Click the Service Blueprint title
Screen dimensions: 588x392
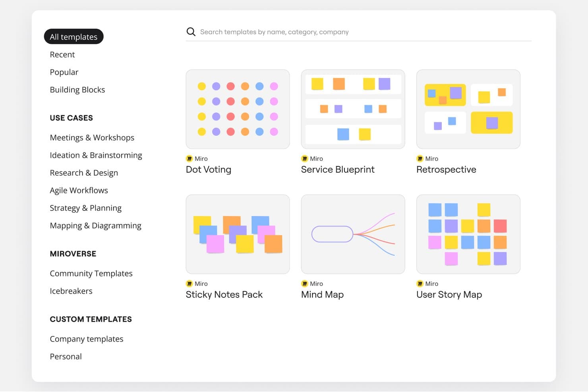point(338,170)
